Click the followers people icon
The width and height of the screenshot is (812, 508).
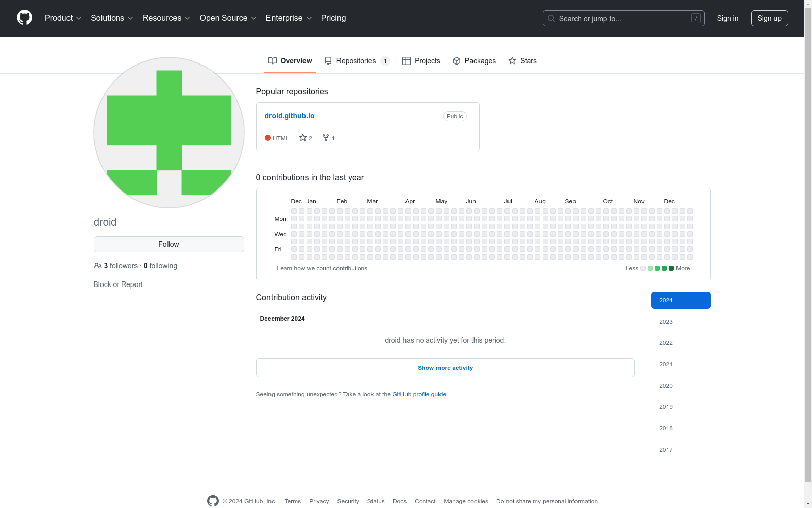[98, 266]
